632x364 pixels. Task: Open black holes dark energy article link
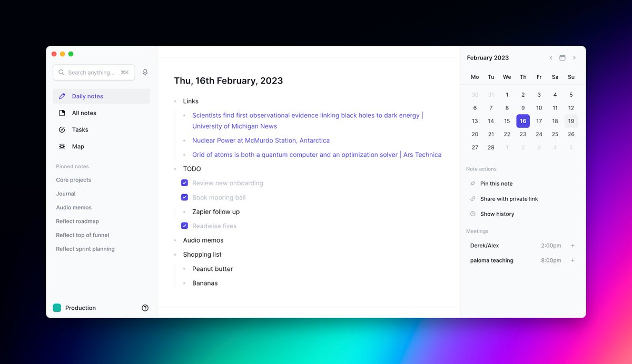(308, 120)
